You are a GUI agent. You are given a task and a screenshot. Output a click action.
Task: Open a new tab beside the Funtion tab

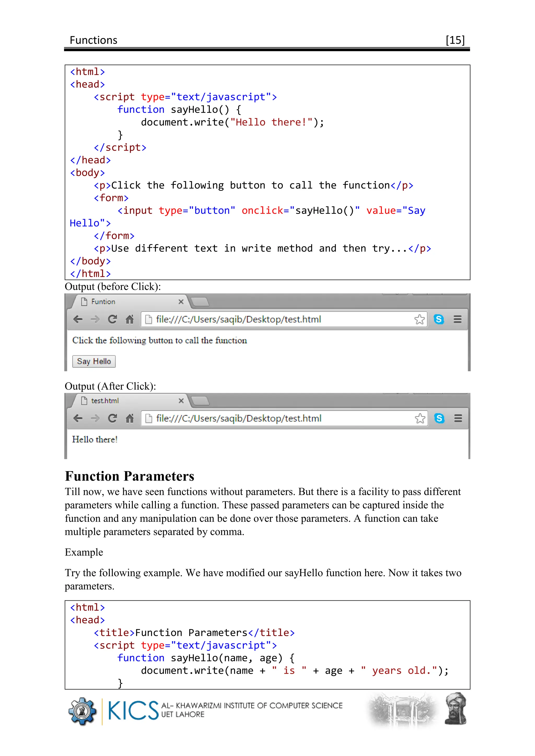(x=200, y=302)
